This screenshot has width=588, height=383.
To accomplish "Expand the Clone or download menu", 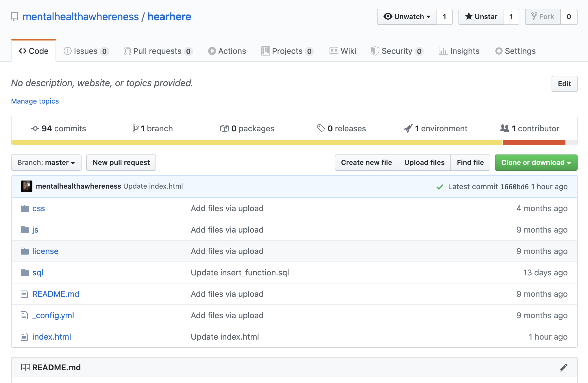I will coord(536,163).
